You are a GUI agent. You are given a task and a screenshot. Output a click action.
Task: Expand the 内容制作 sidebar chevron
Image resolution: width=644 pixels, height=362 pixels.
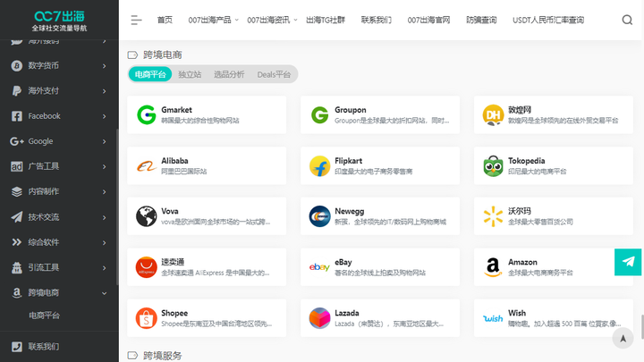point(105,192)
